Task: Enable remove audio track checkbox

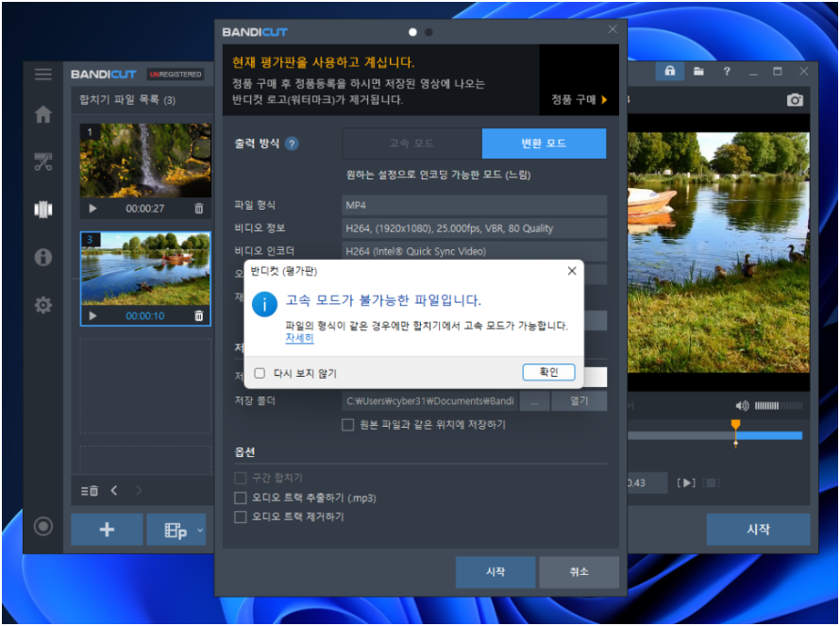Action: 241,517
